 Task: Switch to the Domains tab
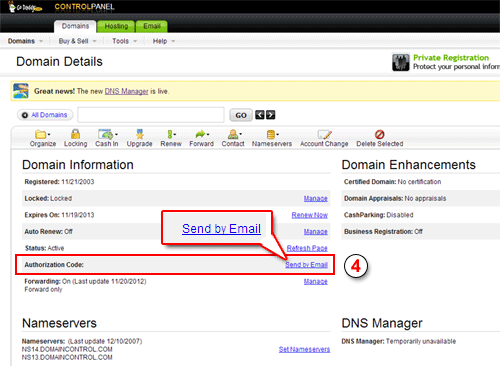pyautogui.click(x=75, y=26)
